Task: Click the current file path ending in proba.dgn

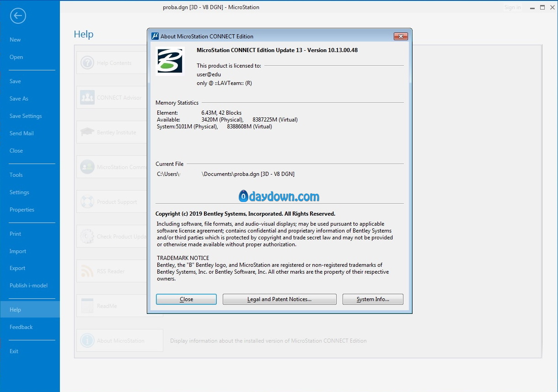Action: pyautogui.click(x=225, y=174)
